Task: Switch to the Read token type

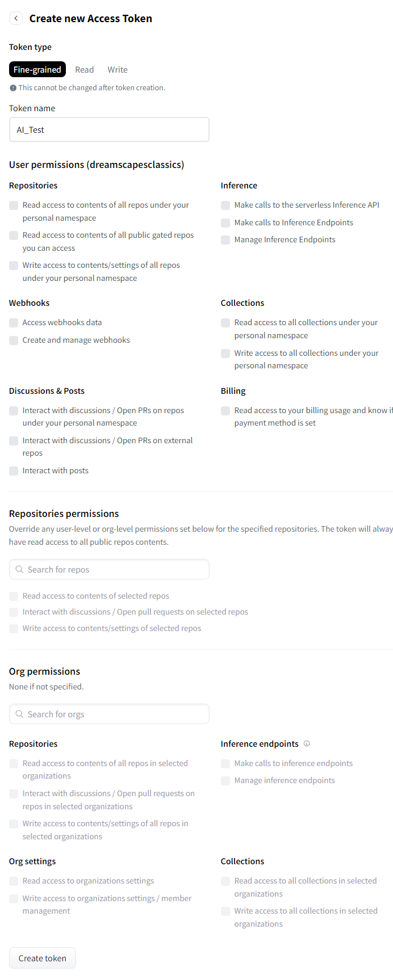Action: (x=85, y=69)
